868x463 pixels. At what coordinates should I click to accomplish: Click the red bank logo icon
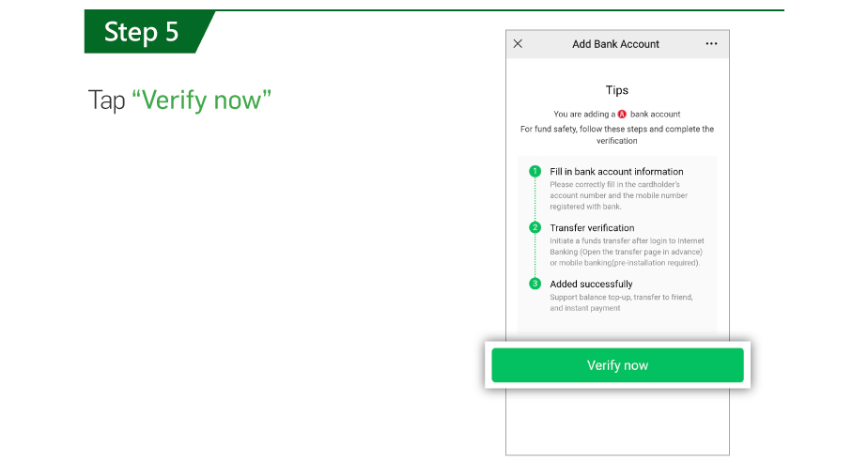click(622, 114)
